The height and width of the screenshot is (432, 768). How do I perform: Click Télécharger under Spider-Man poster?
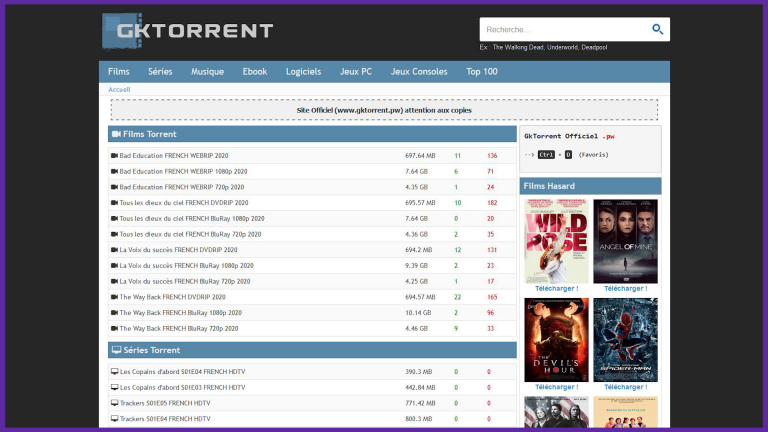coord(625,387)
